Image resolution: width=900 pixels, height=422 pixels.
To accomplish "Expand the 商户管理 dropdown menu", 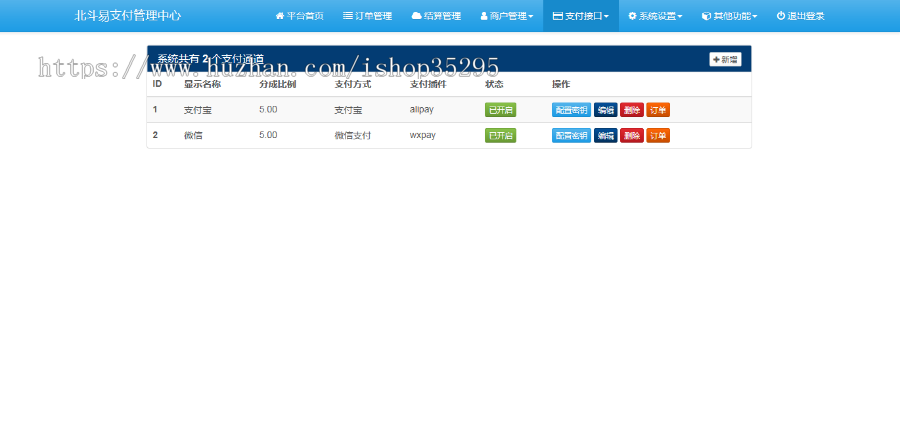I will coord(506,16).
